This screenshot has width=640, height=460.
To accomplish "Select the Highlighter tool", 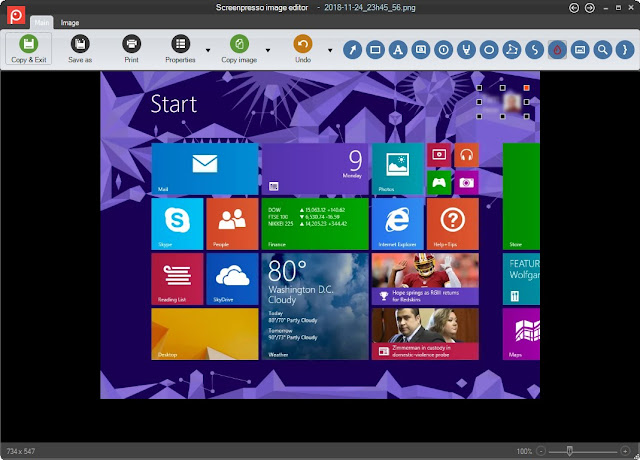I will point(467,50).
